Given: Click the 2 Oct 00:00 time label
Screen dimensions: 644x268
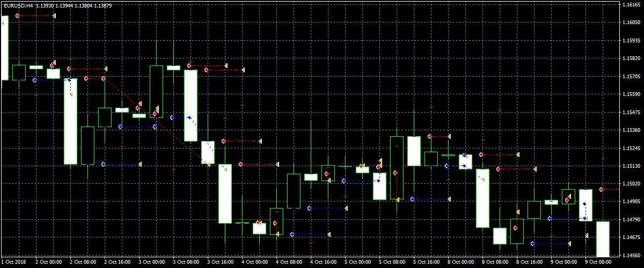Looking at the screenshot, I should [48, 263].
